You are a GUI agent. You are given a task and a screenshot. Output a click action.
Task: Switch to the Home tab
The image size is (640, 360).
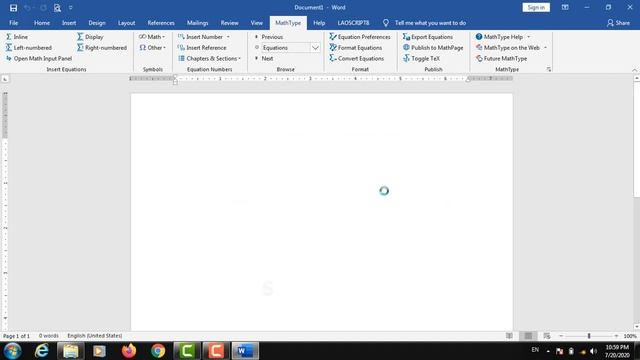42,23
